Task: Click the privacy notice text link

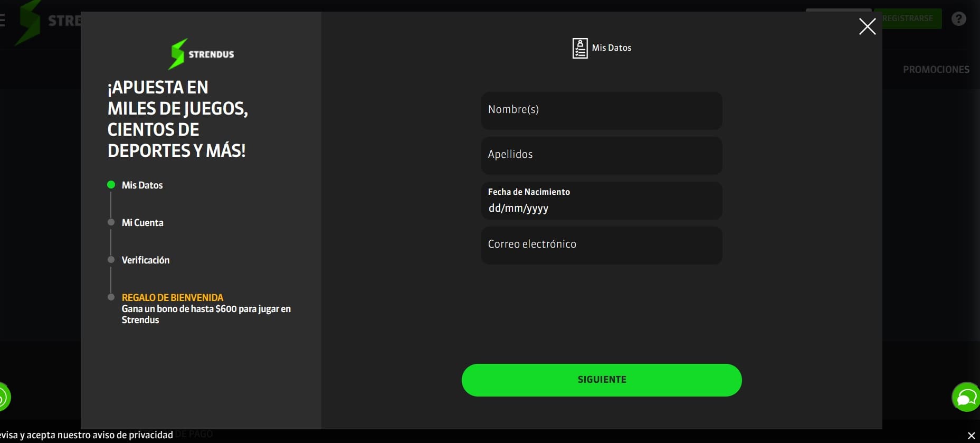Action: pyautogui.click(x=87, y=435)
